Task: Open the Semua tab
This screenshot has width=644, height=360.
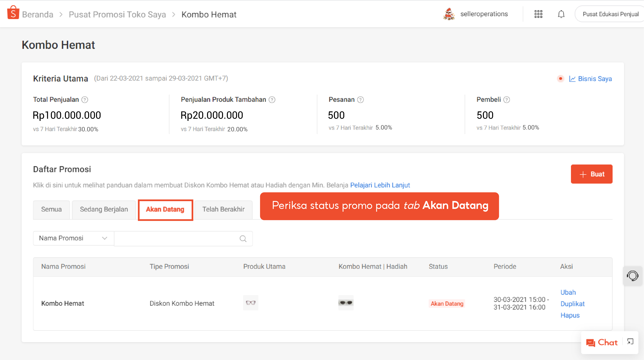Action: point(51,209)
